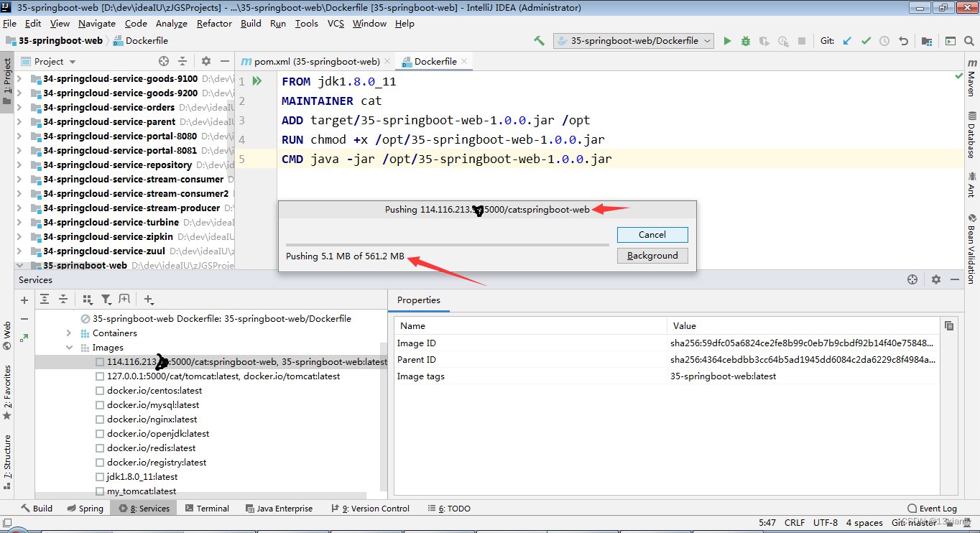Click the Git rollback arrow icon

pos(904,41)
